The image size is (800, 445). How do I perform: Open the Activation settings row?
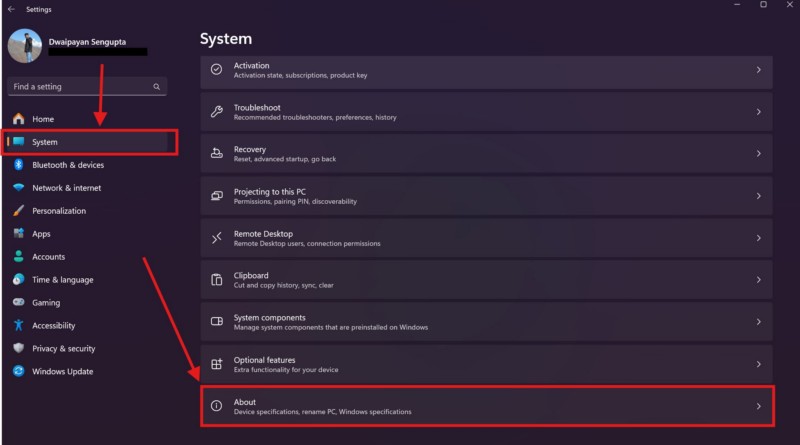(x=480, y=70)
